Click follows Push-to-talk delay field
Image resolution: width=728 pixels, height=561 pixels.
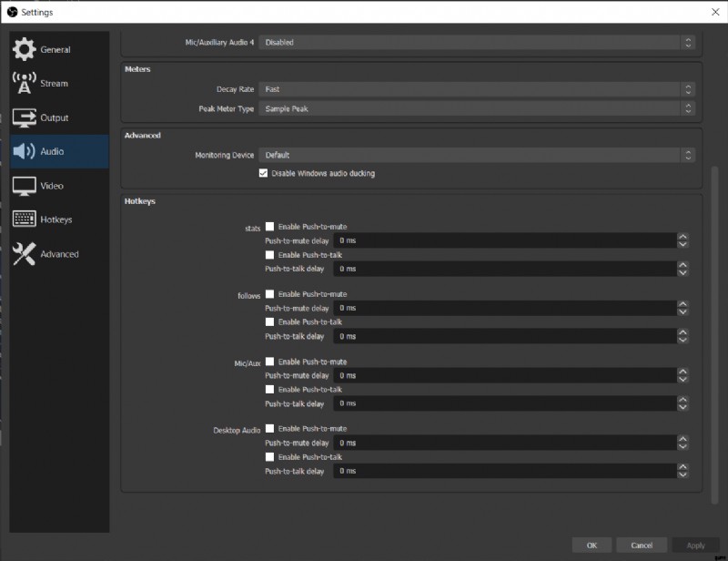(x=505, y=336)
